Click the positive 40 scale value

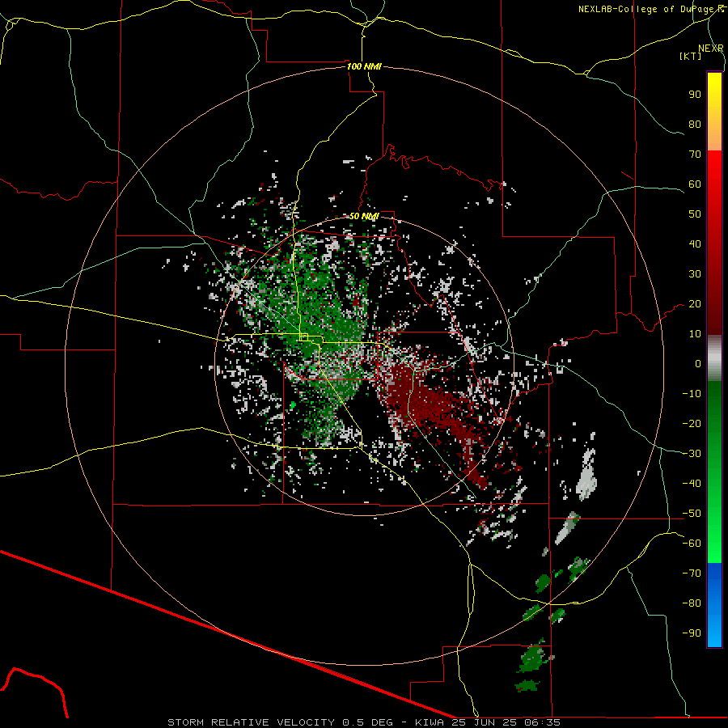(695, 243)
